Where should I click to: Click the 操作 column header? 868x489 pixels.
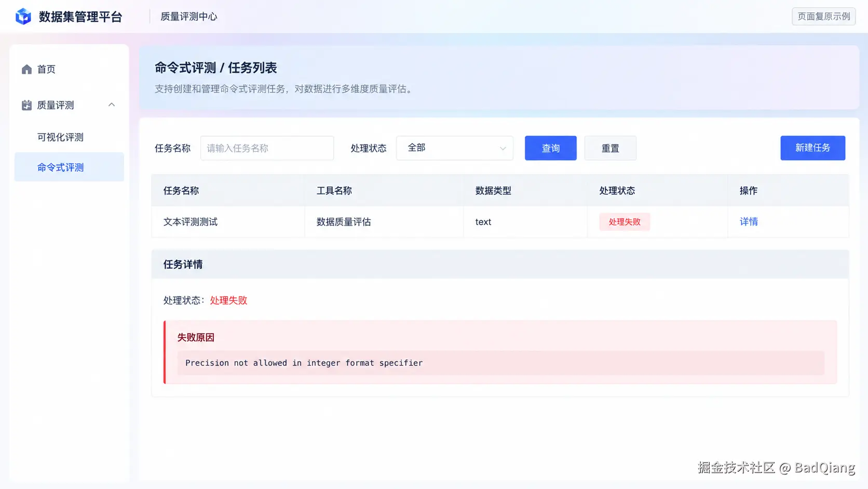(x=749, y=191)
